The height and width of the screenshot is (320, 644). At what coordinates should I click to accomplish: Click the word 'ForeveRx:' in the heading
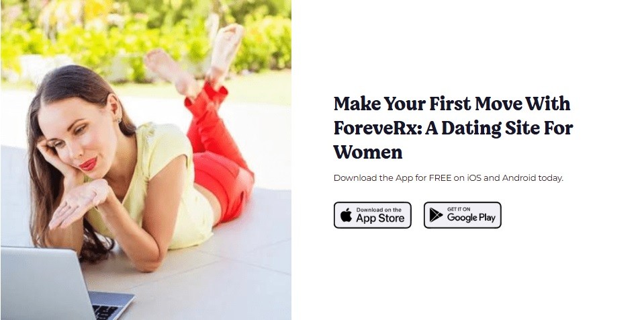(x=377, y=128)
